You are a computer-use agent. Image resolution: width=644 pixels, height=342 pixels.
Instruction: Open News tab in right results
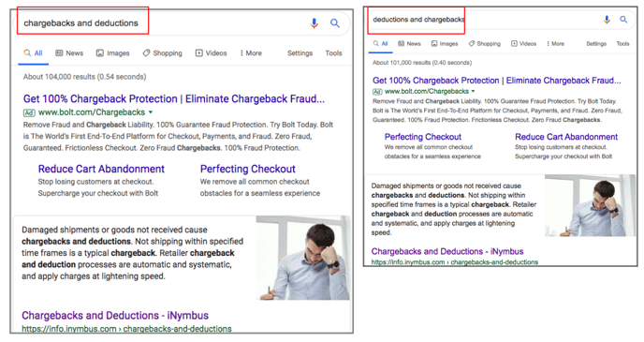point(409,44)
